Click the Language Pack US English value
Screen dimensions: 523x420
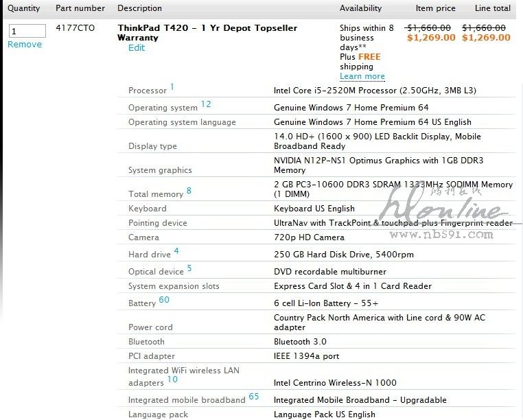(325, 415)
